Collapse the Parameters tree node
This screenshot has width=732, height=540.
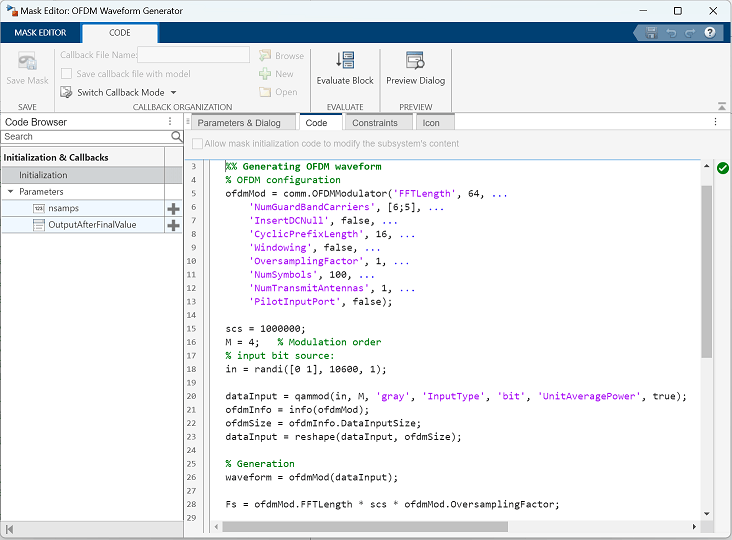pos(11,191)
